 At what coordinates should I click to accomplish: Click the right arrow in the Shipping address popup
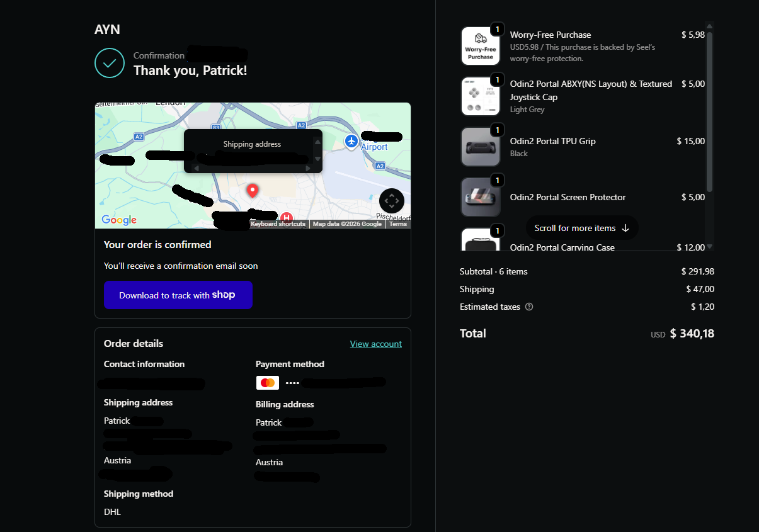pyautogui.click(x=308, y=168)
